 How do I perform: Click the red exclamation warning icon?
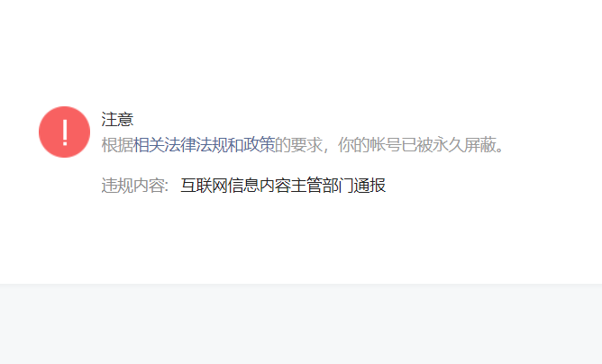65,132
